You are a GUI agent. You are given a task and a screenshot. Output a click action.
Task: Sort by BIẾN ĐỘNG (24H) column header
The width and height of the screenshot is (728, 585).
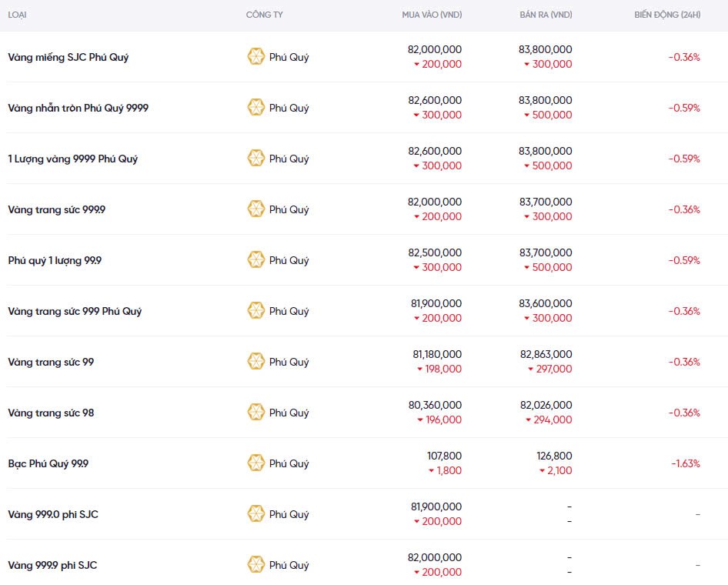[x=666, y=15]
